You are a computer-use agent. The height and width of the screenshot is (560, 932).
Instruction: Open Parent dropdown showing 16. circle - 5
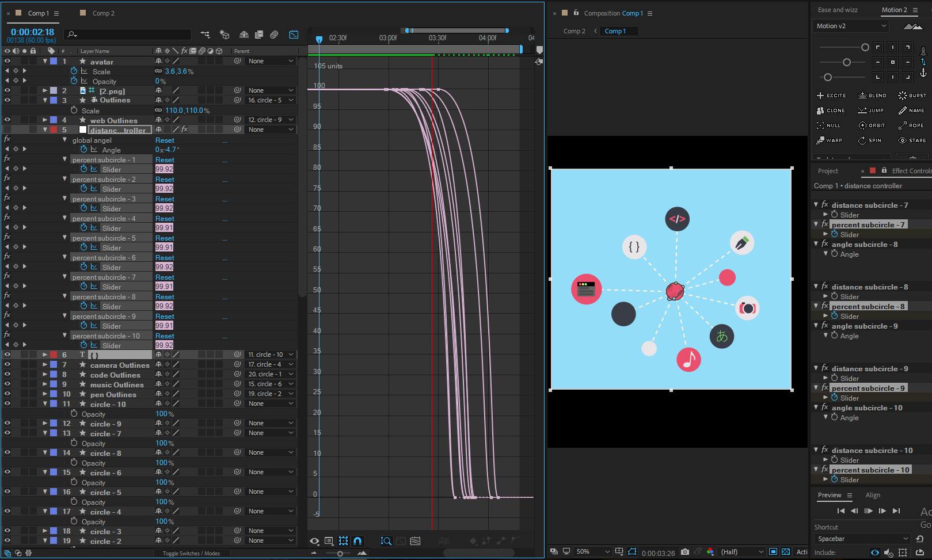point(271,100)
